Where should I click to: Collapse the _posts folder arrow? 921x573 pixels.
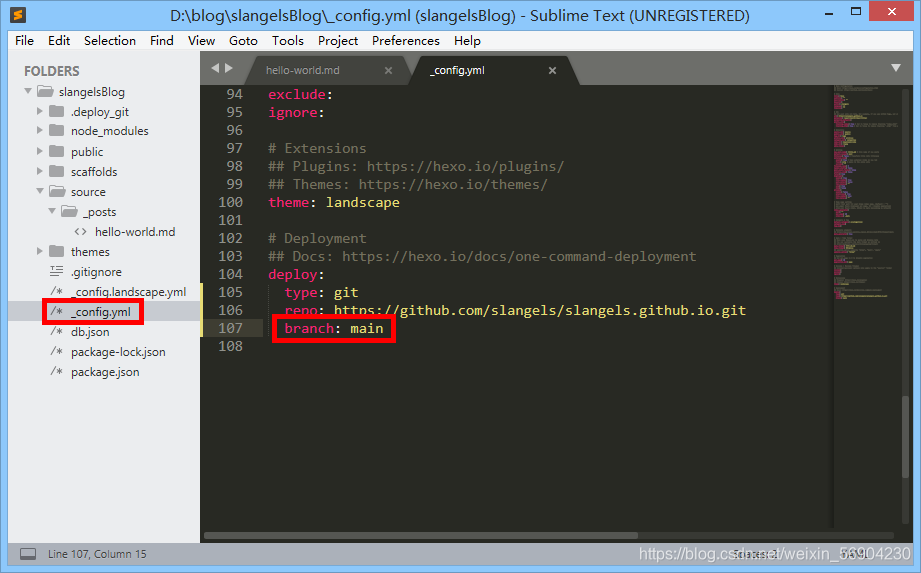52,211
